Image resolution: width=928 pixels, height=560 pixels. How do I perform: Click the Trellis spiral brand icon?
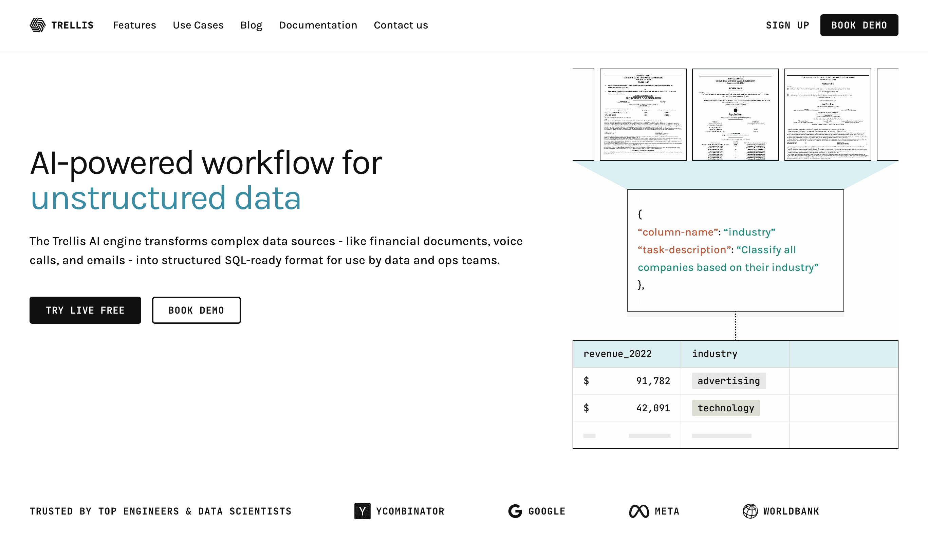point(37,25)
